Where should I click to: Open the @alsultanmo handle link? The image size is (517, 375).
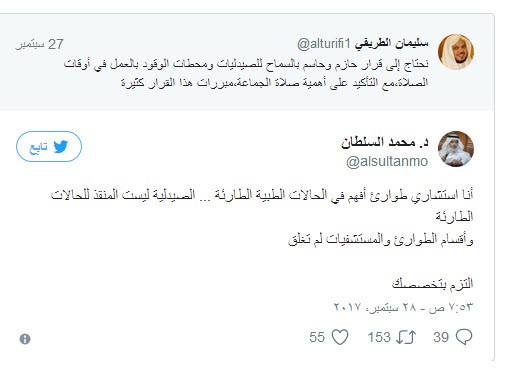coord(387,161)
